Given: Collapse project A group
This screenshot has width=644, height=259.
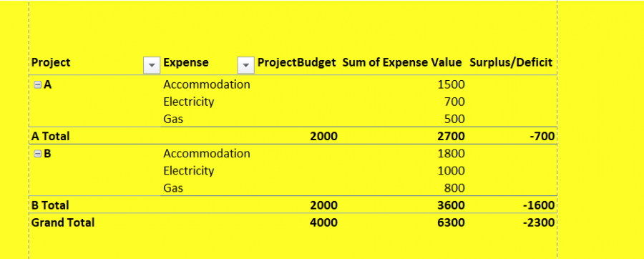Looking at the screenshot, I should pos(37,84).
